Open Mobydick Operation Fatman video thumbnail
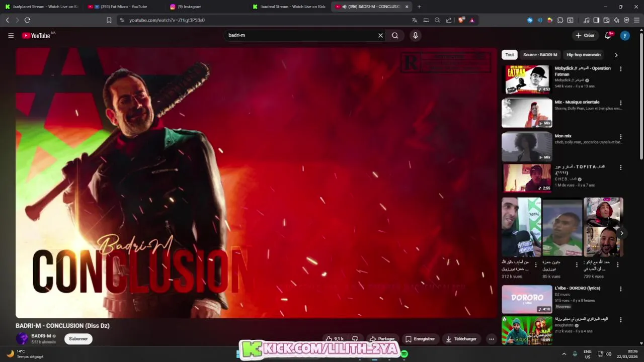644x362 pixels. (x=527, y=79)
